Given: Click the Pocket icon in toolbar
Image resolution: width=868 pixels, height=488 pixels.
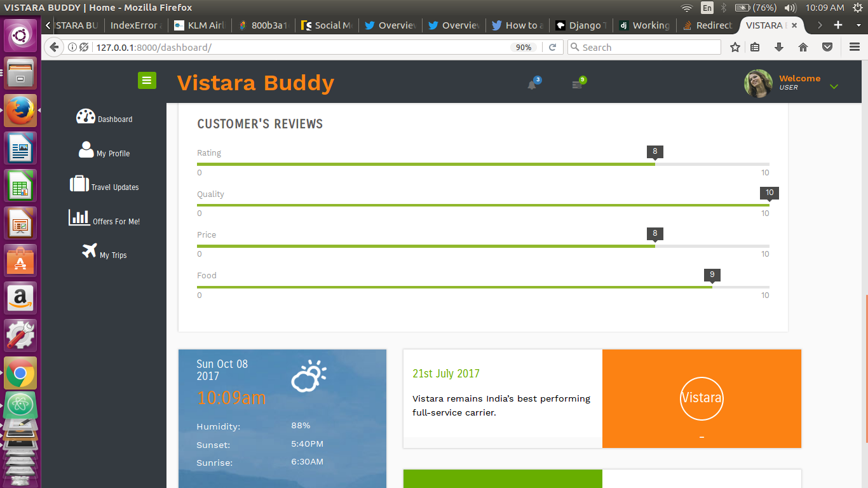Looking at the screenshot, I should (827, 47).
